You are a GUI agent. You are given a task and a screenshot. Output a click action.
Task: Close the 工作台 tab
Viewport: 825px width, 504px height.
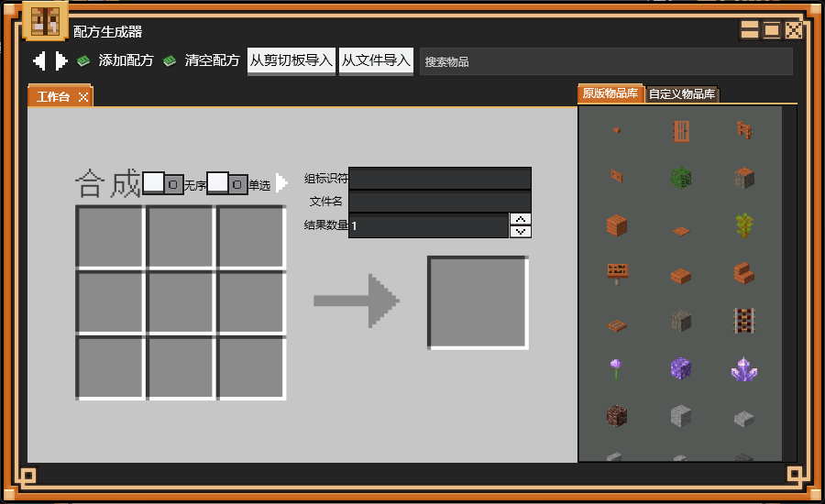coord(83,97)
